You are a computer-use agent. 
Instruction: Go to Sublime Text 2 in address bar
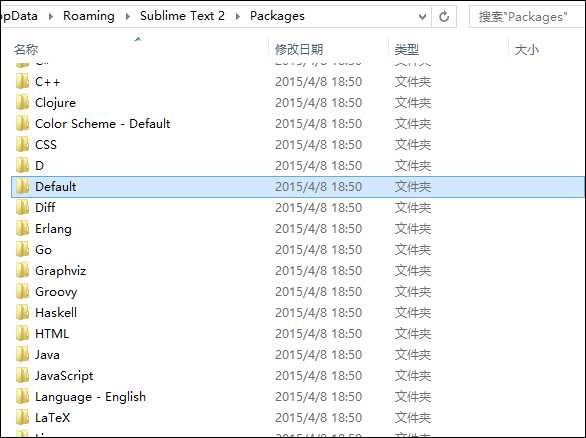[x=182, y=16]
